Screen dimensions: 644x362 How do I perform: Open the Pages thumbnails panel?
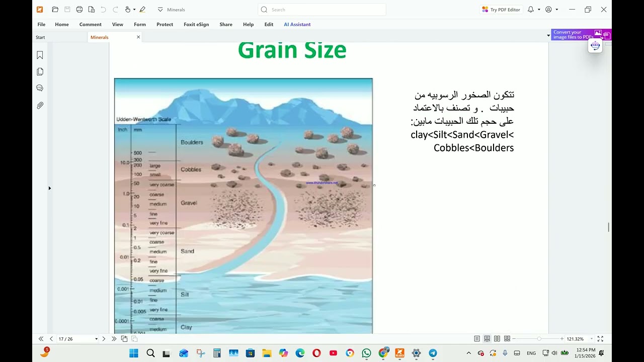click(x=40, y=72)
